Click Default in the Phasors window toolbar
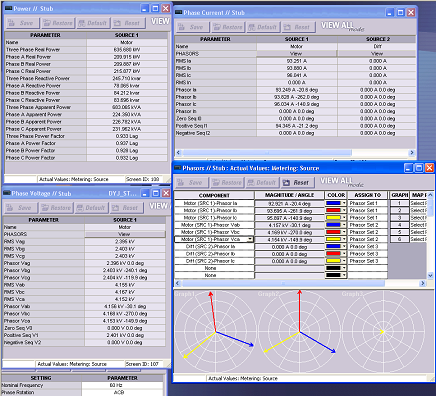Image resolution: width=436 pixels, height=396 pixels. click(262, 183)
